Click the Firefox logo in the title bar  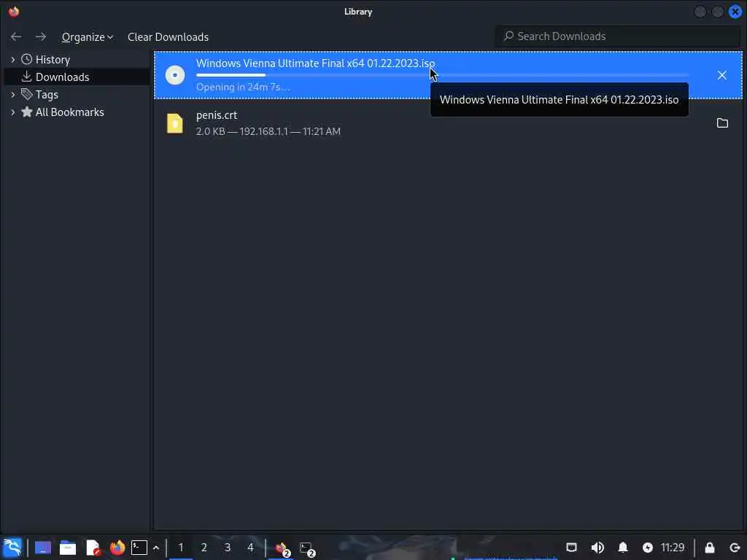point(14,12)
